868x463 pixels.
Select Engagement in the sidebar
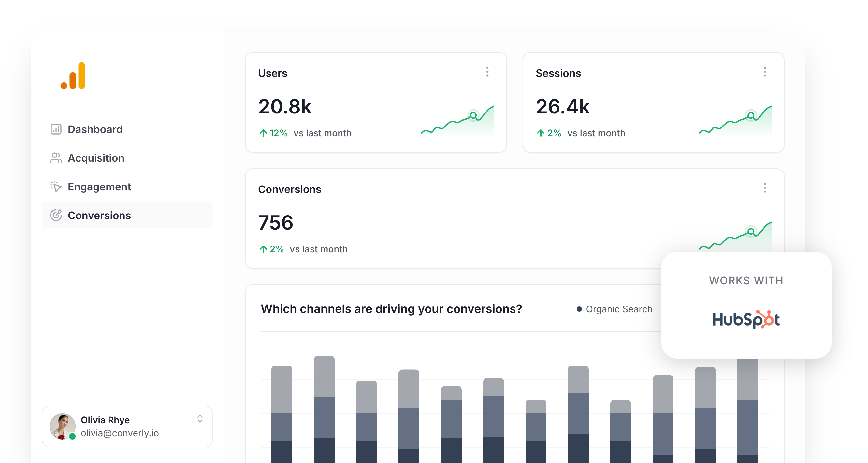pyautogui.click(x=99, y=187)
